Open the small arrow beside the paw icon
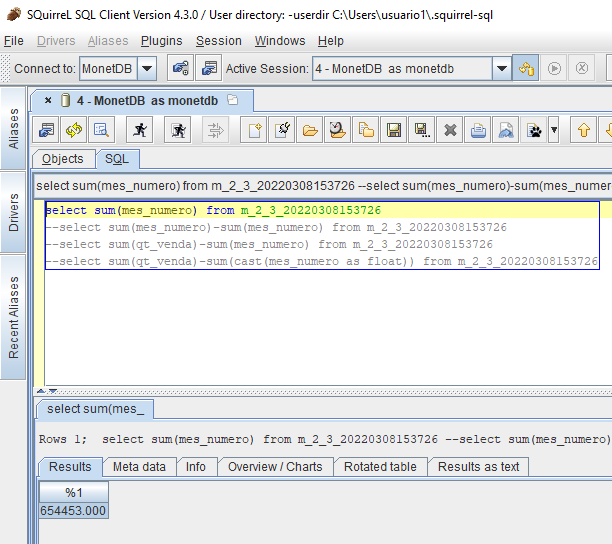This screenshot has height=544, width=612. [554, 130]
